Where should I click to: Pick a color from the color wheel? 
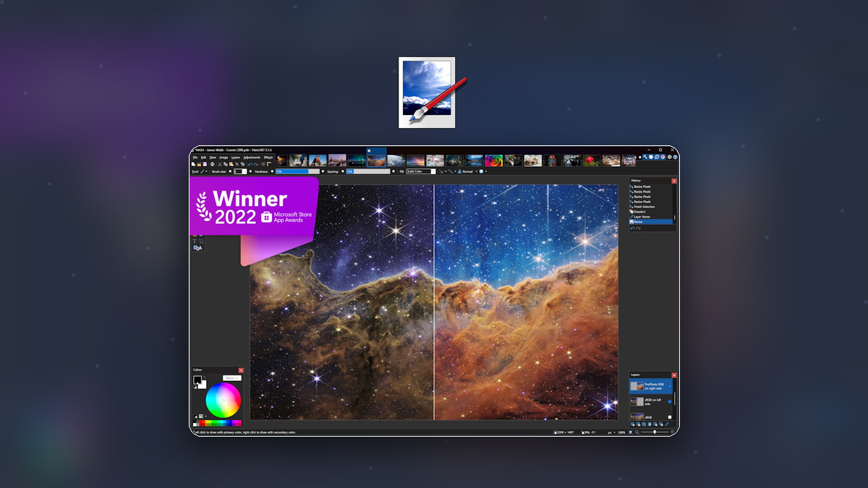(x=224, y=400)
